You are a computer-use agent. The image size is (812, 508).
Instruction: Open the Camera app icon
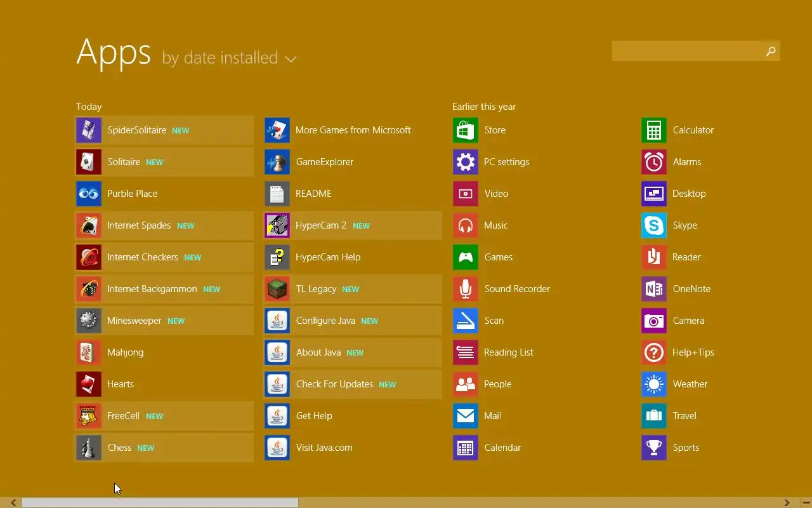[654, 321]
